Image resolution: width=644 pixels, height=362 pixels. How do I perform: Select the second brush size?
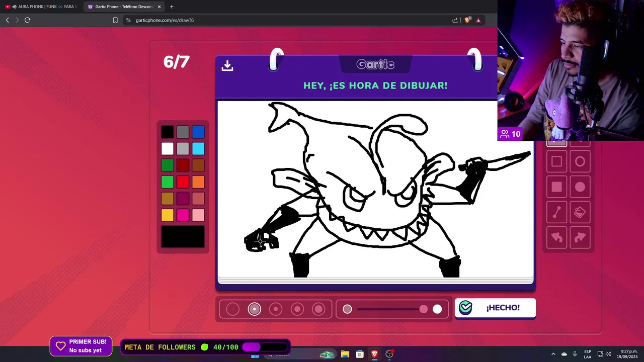(255, 309)
